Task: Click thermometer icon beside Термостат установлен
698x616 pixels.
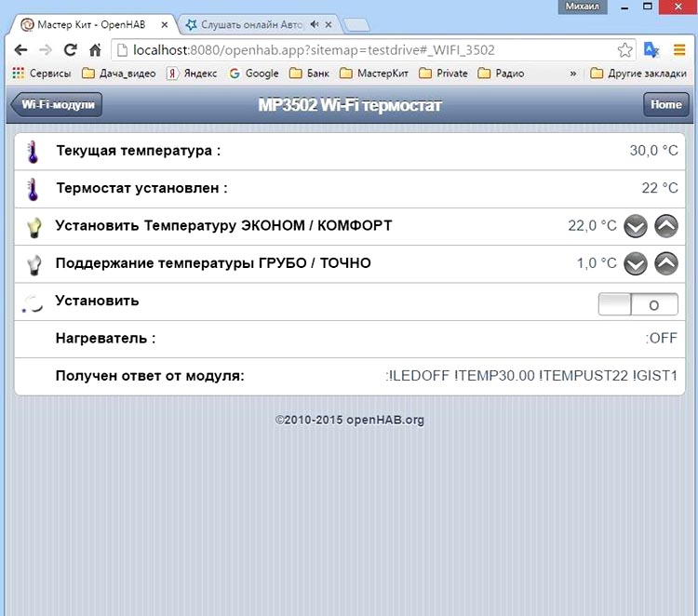Action: [x=33, y=189]
